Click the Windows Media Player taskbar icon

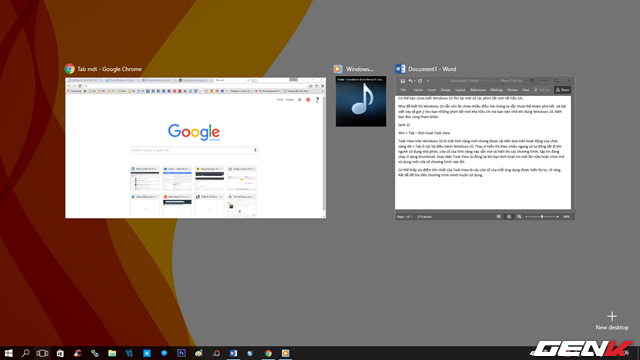tap(285, 353)
